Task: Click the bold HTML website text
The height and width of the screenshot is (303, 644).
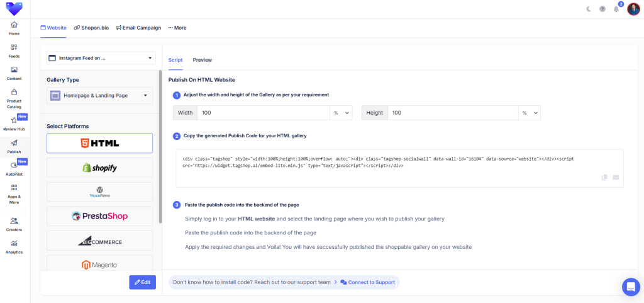Action: (257, 219)
